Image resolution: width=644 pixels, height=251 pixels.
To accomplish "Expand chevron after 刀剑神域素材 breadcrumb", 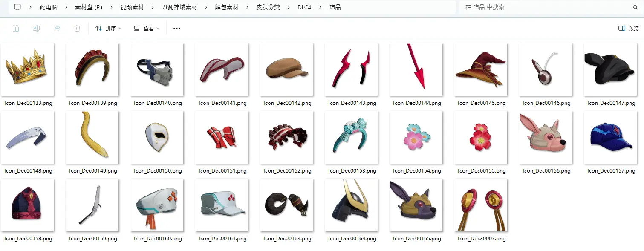I will coord(206,7).
